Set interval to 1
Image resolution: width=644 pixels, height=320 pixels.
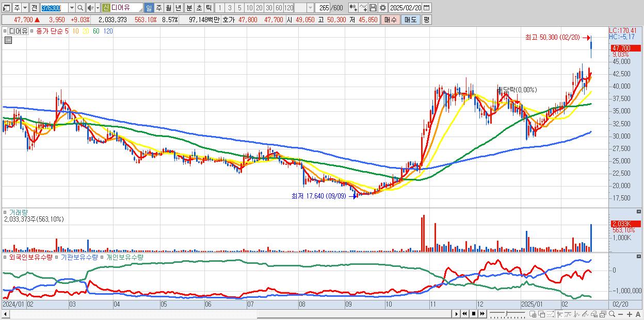click(x=219, y=8)
